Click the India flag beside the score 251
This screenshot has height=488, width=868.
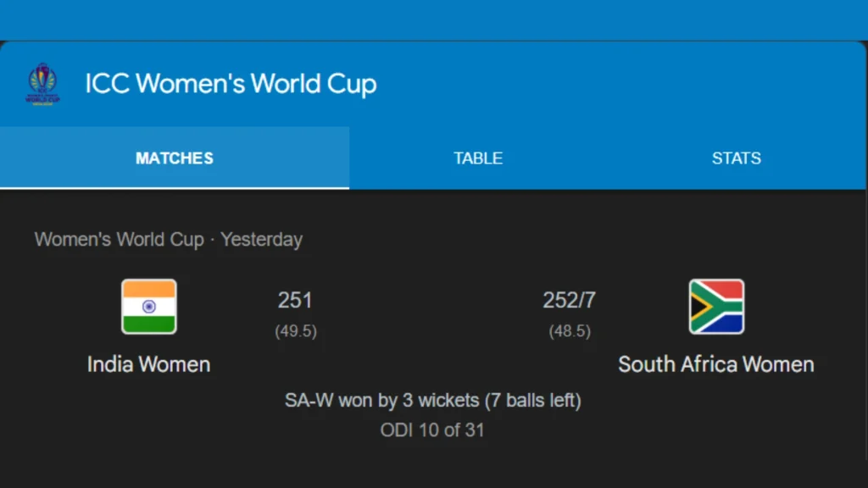tap(148, 308)
